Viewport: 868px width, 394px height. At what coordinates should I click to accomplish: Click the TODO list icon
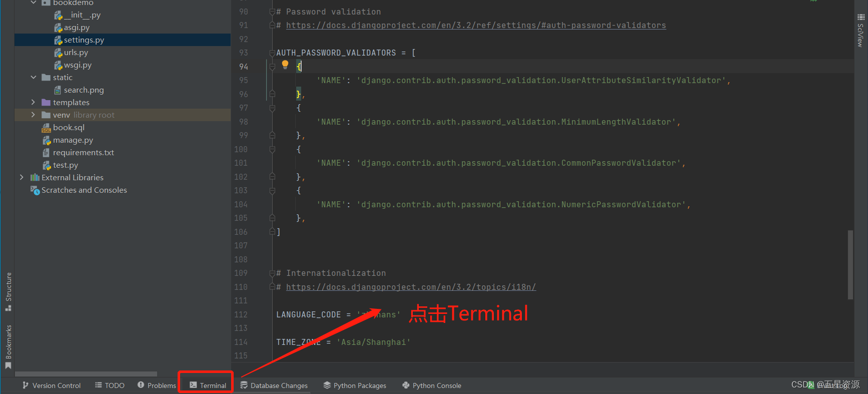(99, 385)
